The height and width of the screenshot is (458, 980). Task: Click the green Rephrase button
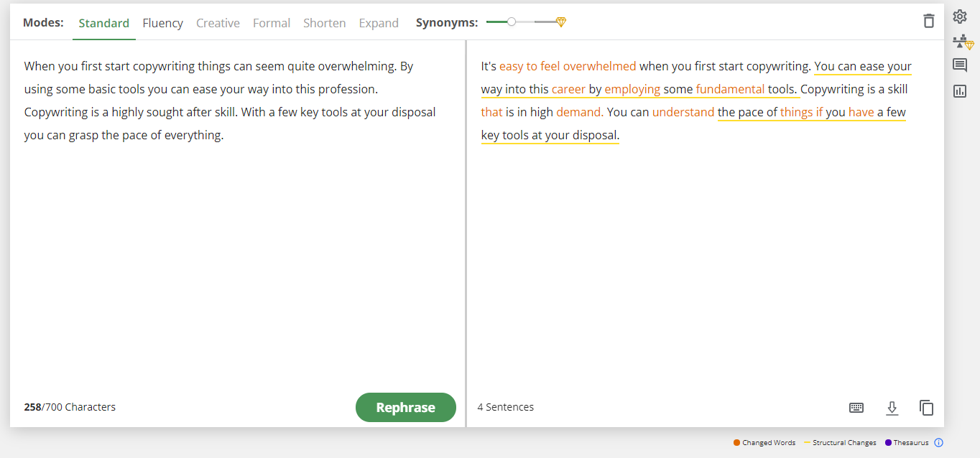tap(406, 407)
